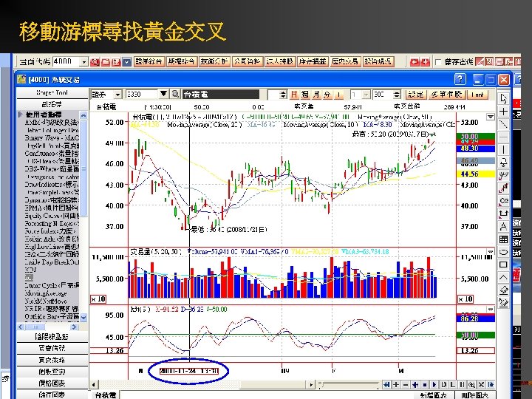The image size is (532, 399).
Task: Click the stock symbol input field
Action: pos(141,94)
